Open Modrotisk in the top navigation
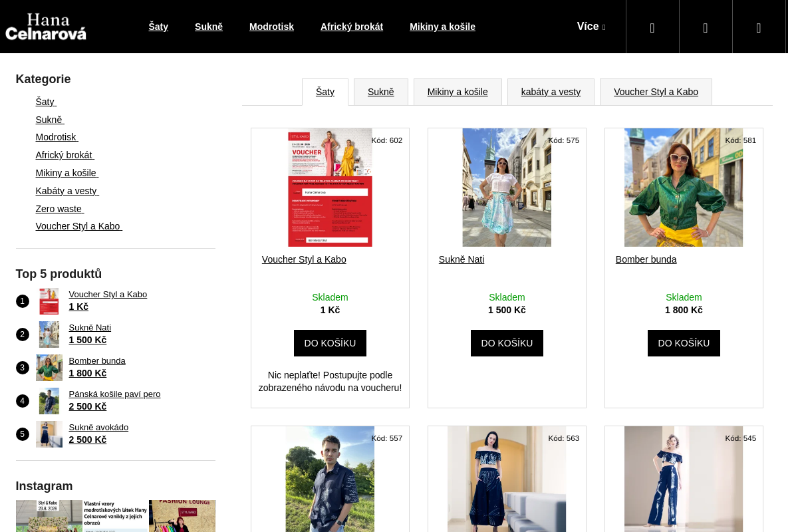The height and width of the screenshot is (532, 798). [271, 27]
